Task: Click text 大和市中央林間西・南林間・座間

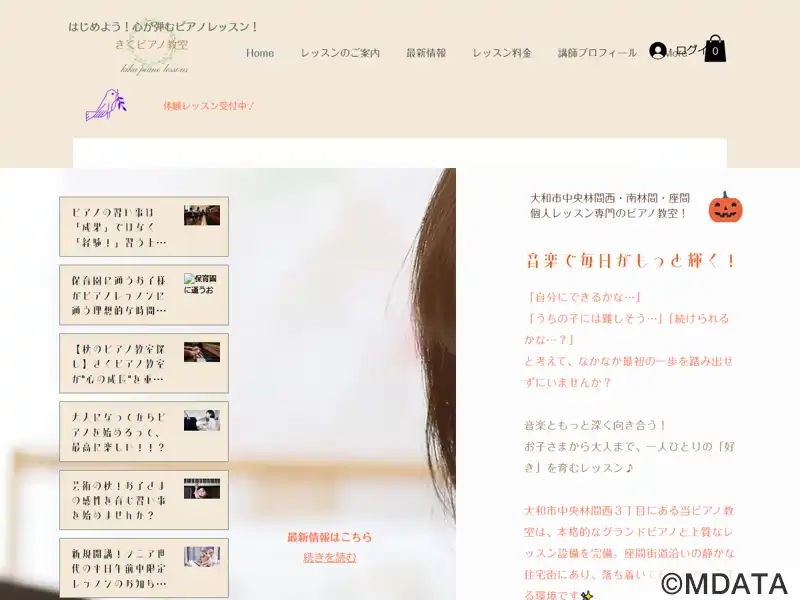Action: (x=610, y=198)
